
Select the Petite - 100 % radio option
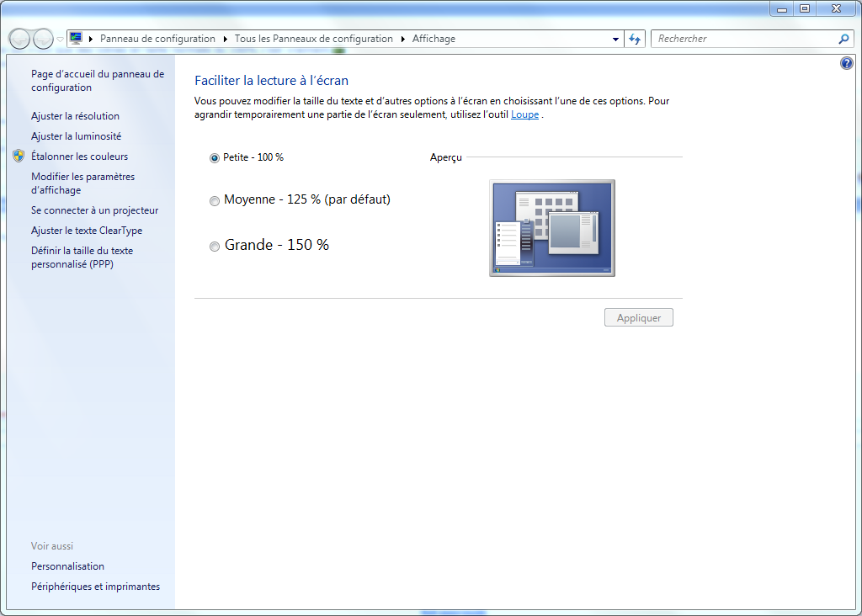coord(215,157)
